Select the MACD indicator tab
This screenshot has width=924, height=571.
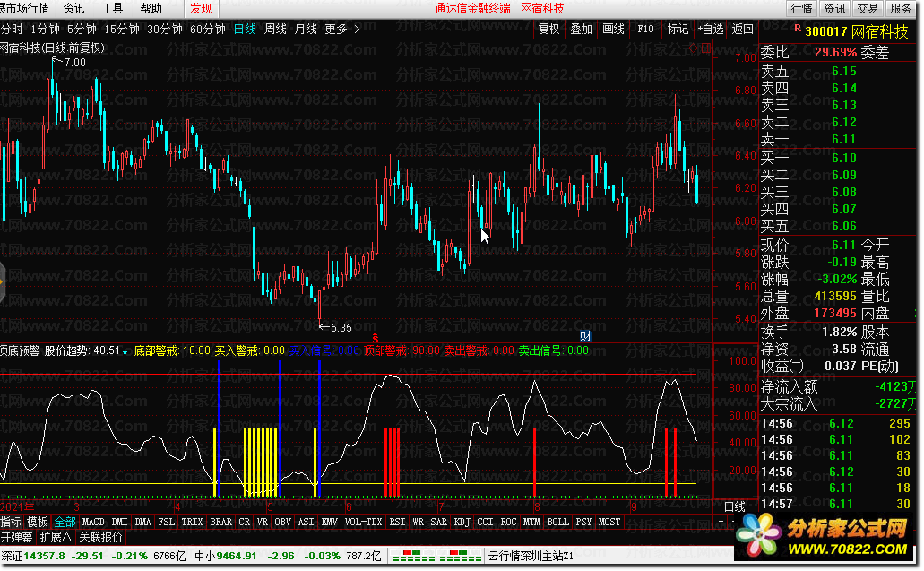pyautogui.click(x=93, y=522)
